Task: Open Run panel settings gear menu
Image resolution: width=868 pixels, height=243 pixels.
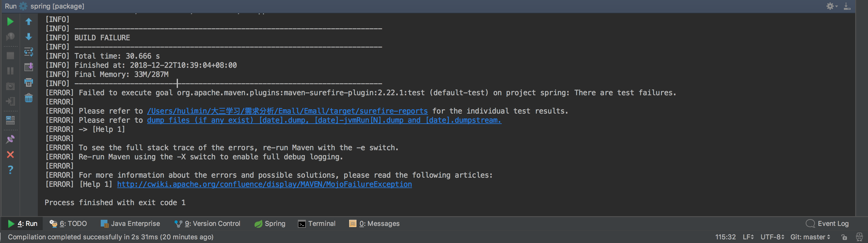Action: coord(831,6)
